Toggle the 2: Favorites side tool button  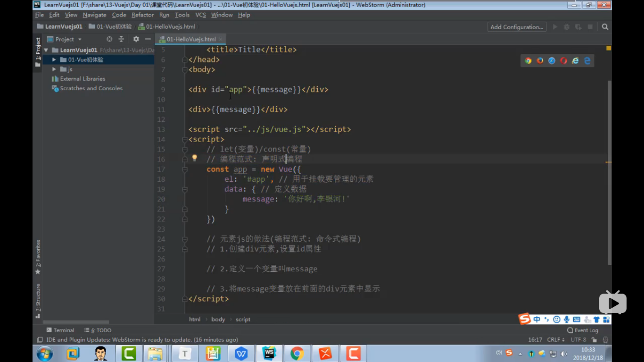click(38, 257)
